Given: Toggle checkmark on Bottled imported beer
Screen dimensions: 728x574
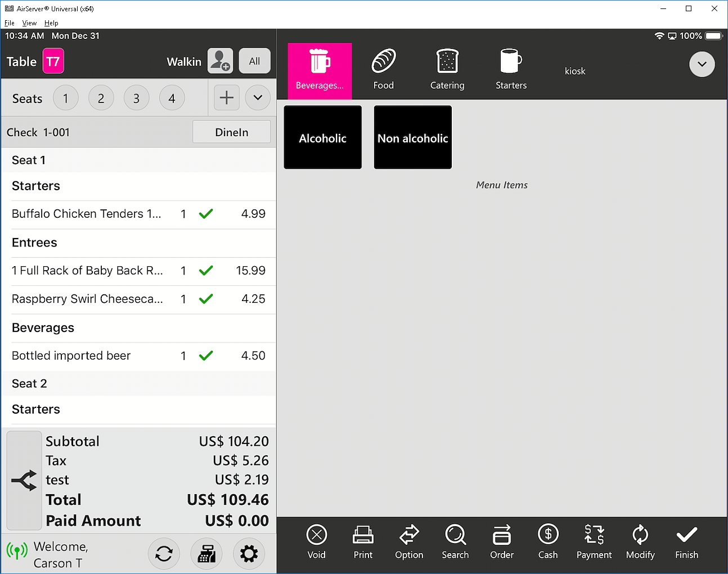Looking at the screenshot, I should pyautogui.click(x=206, y=356).
